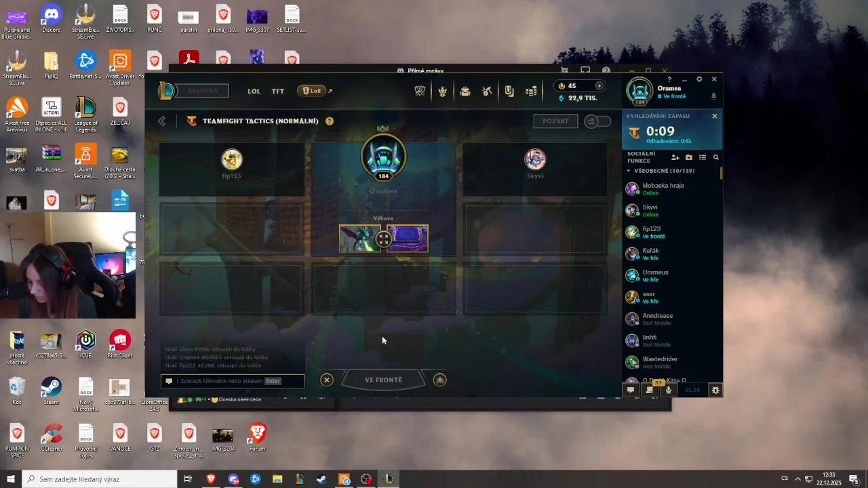Screen dimensions: 868x488
Task: Select friend Orameus in friends list
Action: pos(671,275)
